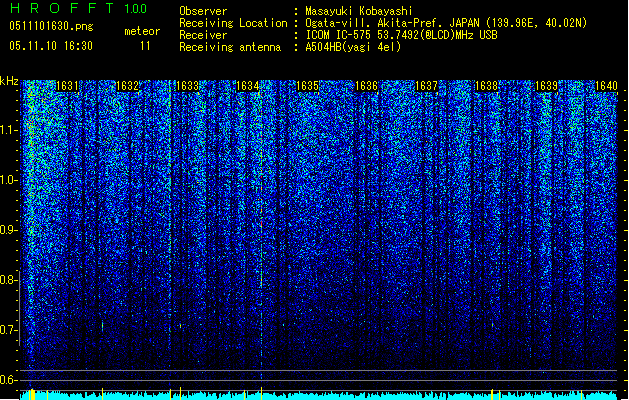Click the 1638 time marker
Viewport: 629px width, 400px height.
click(x=486, y=86)
